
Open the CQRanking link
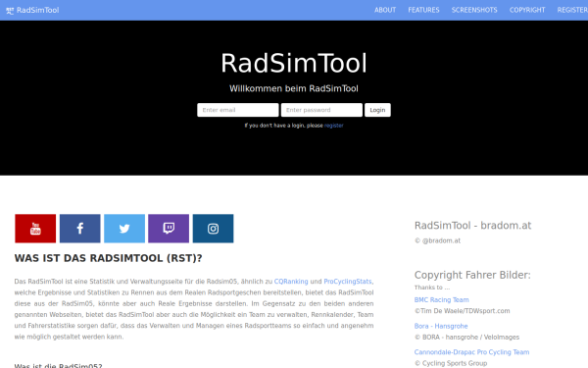[291, 282]
